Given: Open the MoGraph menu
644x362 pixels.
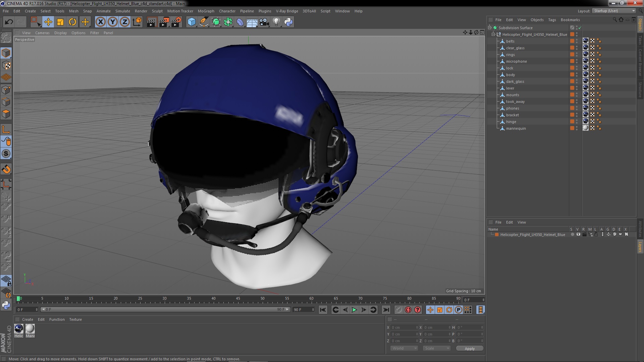Looking at the screenshot, I should (206, 11).
